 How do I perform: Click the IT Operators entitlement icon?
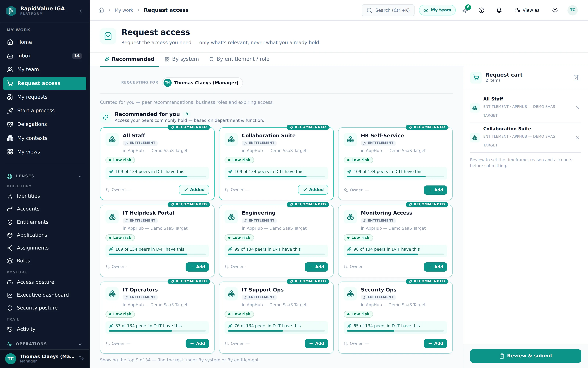[112, 294]
